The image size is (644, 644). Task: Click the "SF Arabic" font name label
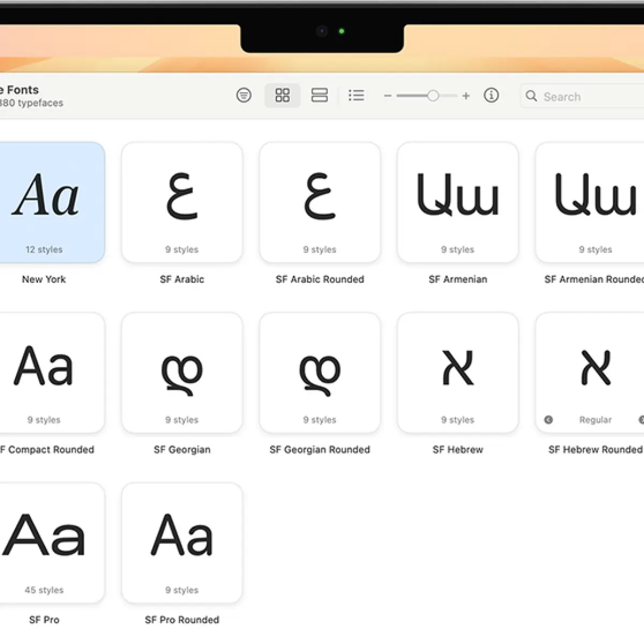182,279
